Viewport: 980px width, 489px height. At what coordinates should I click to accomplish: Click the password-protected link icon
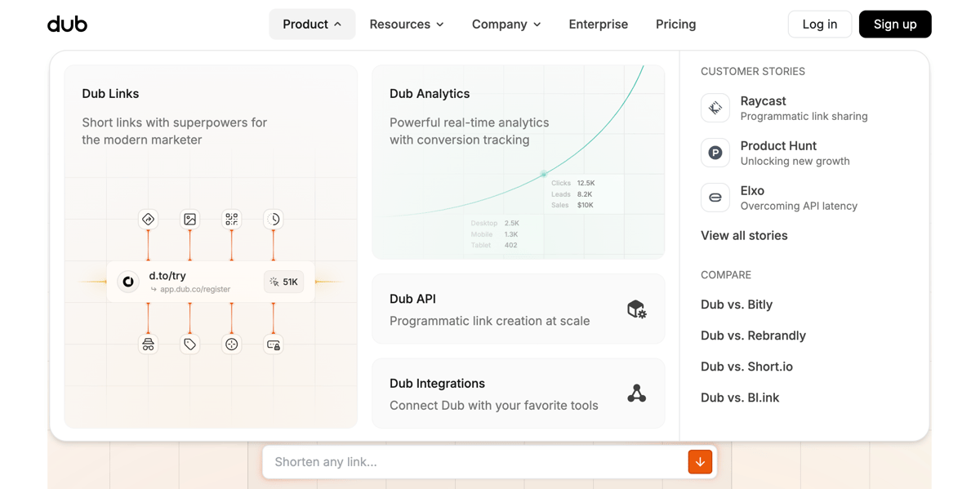pyautogui.click(x=274, y=344)
